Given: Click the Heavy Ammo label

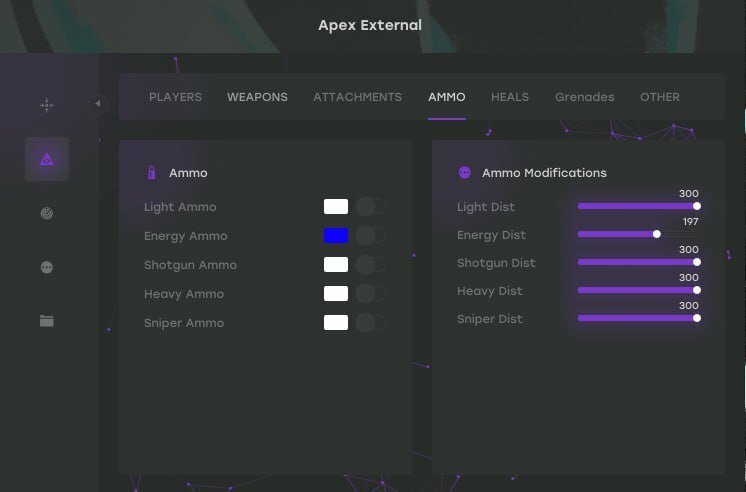Looking at the screenshot, I should pyautogui.click(x=184, y=294).
